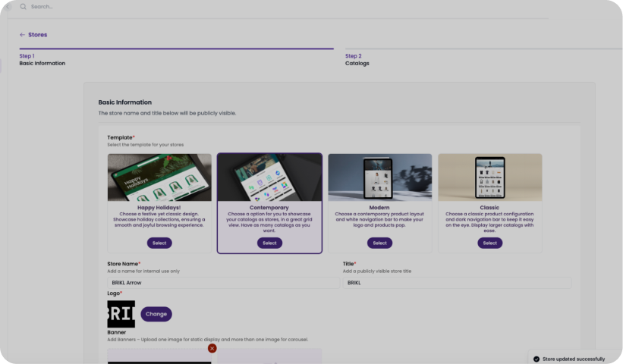This screenshot has height=364, width=623.
Task: Remove banner with red X icon
Action: click(212, 348)
